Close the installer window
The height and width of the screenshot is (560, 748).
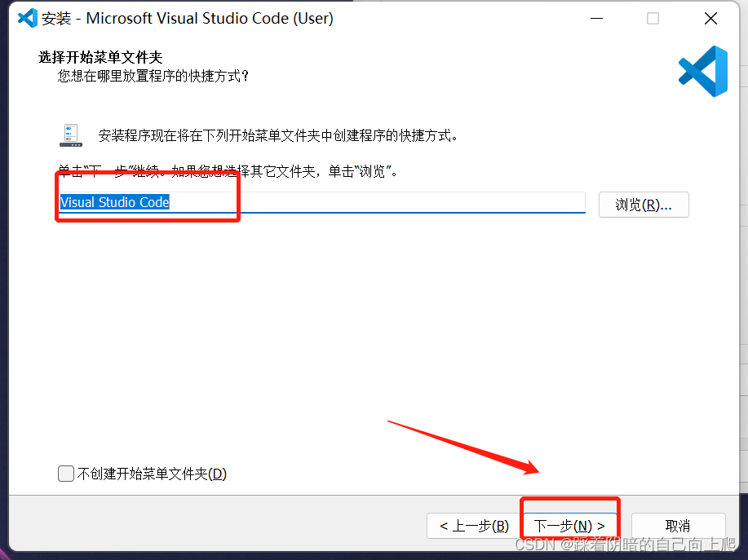click(x=710, y=19)
